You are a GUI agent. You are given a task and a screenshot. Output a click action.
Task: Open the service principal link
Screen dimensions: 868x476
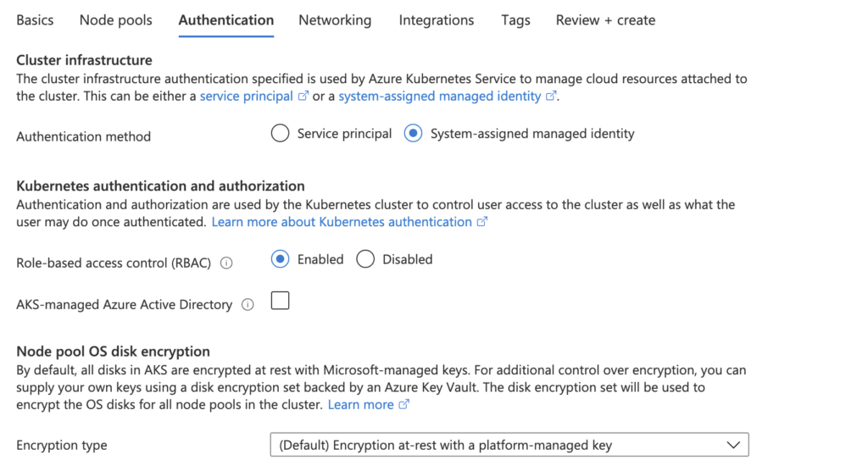(247, 97)
